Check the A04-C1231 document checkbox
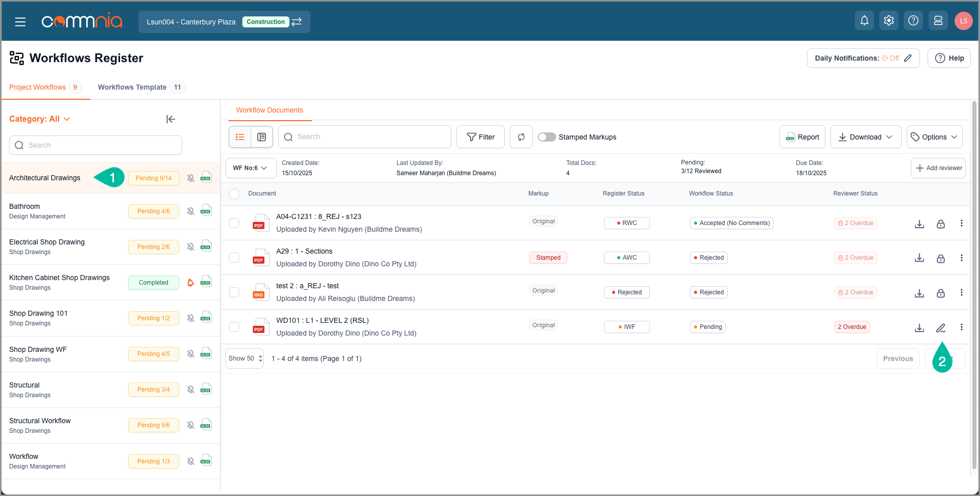The image size is (980, 496). coord(234,223)
